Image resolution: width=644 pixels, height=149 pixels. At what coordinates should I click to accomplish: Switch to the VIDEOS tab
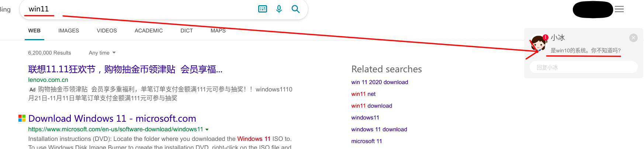coord(107,31)
